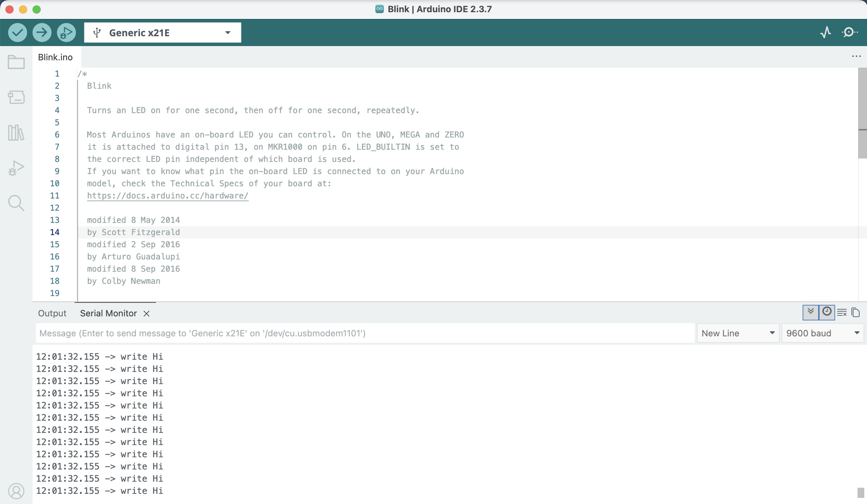Image resolution: width=867 pixels, height=504 pixels.
Task: Copy the serial monitor output
Action: [x=856, y=313]
